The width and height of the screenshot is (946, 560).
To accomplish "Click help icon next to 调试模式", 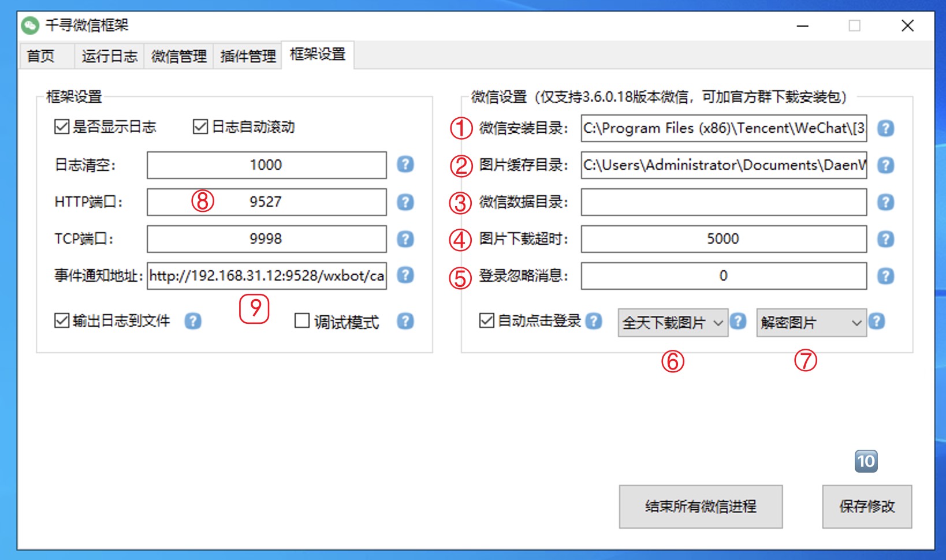I will tap(405, 321).
